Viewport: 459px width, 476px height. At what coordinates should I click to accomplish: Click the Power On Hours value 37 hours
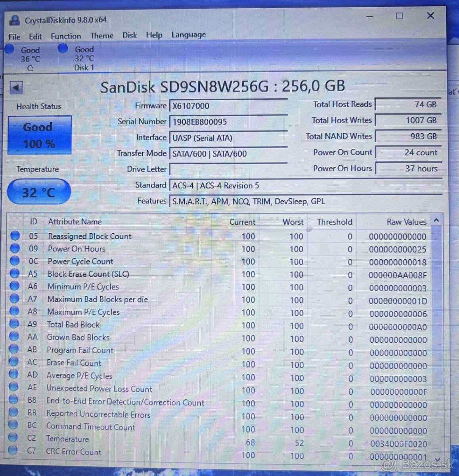(408, 168)
